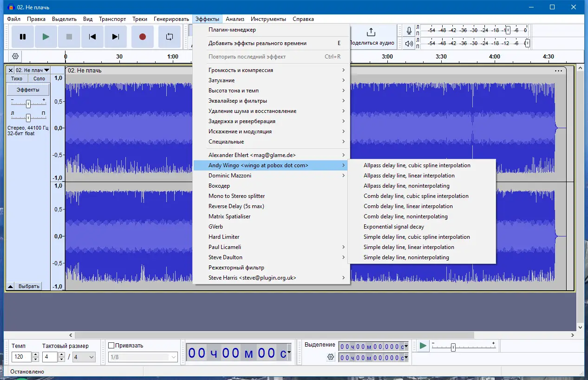Expand the Специальные submenu
This screenshot has height=380, width=588.
pyautogui.click(x=271, y=142)
